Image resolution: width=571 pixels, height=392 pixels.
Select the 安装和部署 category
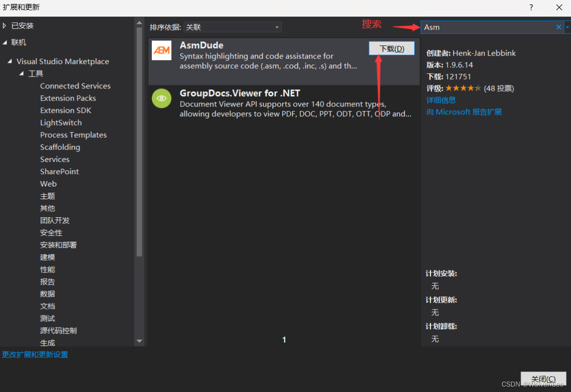pyautogui.click(x=58, y=245)
